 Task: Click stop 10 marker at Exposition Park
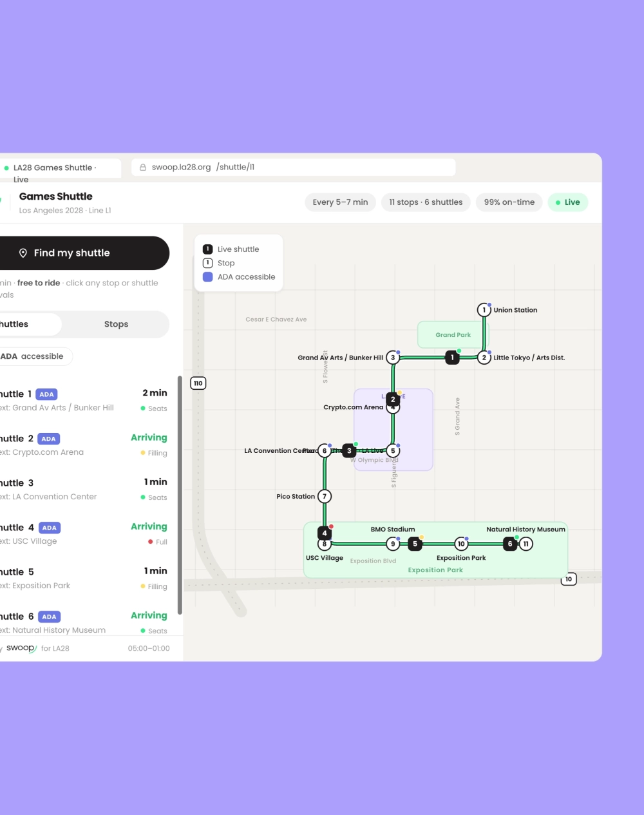point(461,544)
